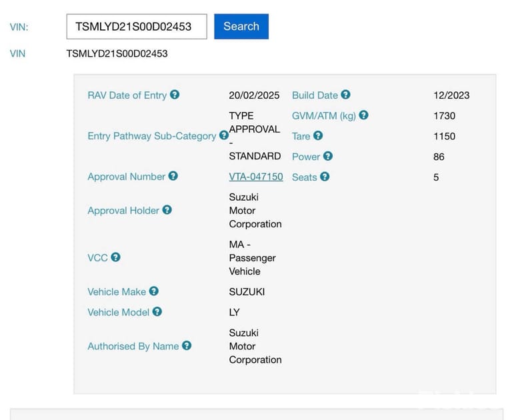Click help icon next to Entry Pathway Sub-Category
The image size is (512, 420).
click(224, 135)
